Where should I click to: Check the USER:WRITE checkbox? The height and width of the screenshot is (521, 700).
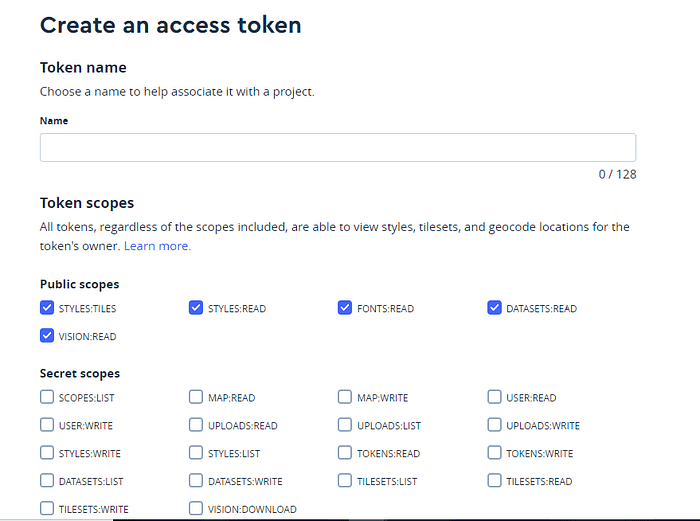[47, 425]
